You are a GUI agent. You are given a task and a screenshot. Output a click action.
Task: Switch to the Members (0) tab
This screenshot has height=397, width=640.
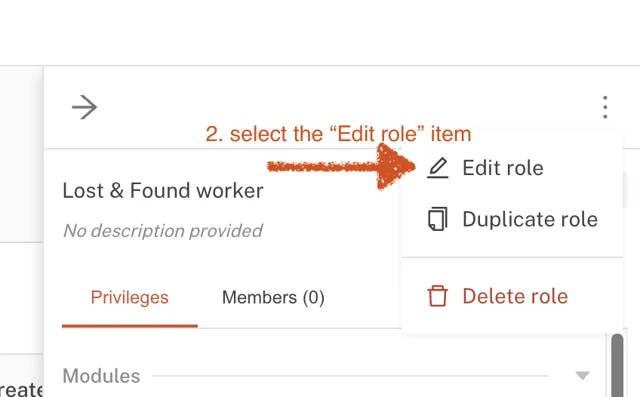[x=273, y=297]
